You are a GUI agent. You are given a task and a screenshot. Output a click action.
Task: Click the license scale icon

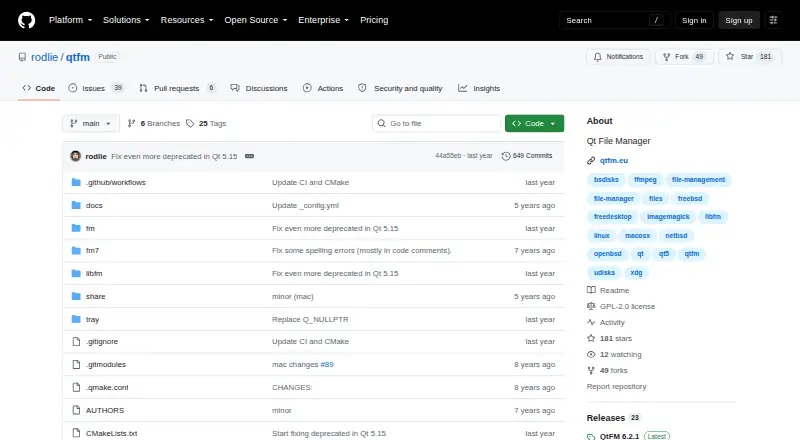(591, 306)
